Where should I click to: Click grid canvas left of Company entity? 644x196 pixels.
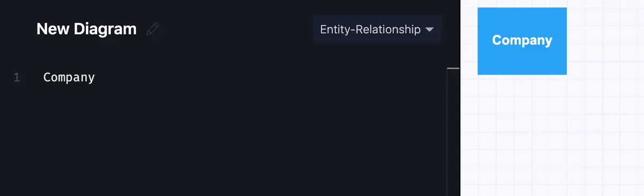tap(470, 41)
